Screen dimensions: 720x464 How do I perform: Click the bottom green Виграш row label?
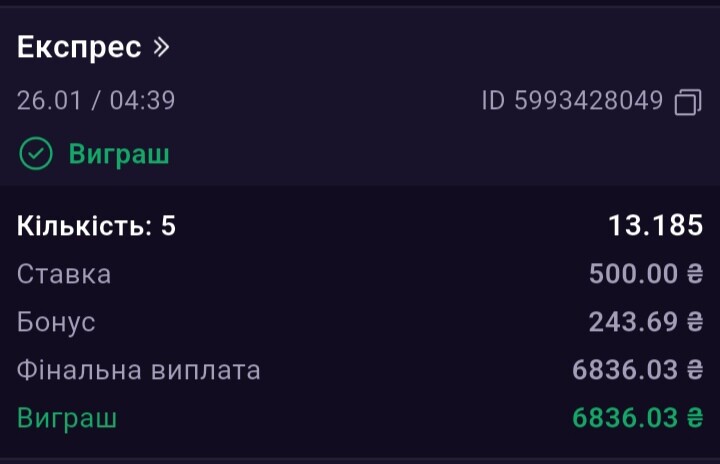67,418
